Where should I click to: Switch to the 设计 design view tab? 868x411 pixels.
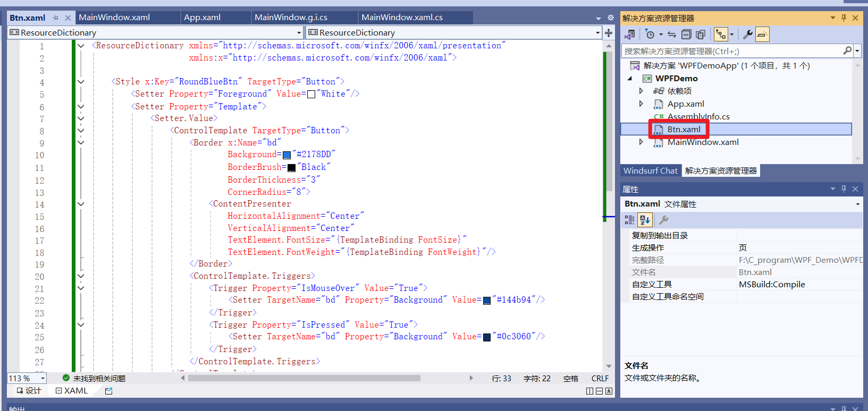[x=29, y=391]
